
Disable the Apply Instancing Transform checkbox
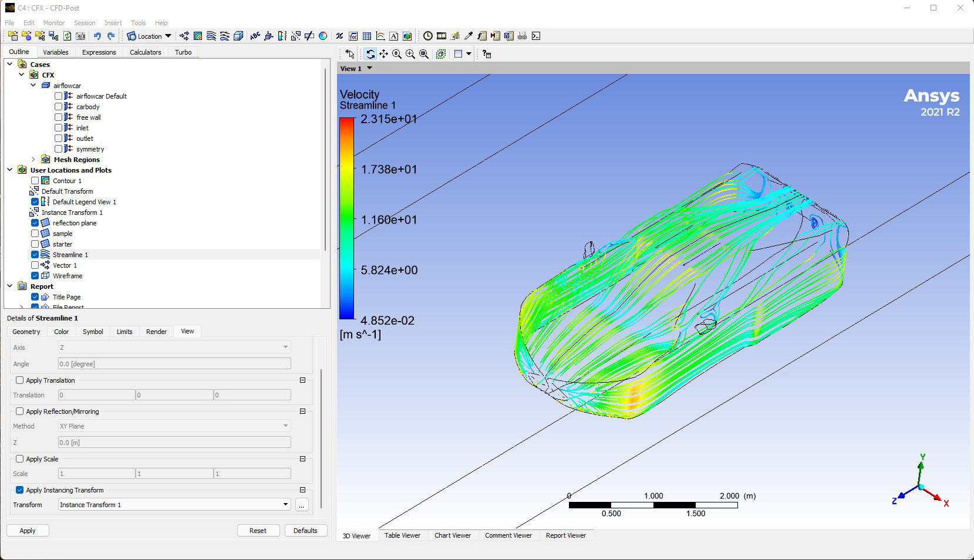pos(20,490)
